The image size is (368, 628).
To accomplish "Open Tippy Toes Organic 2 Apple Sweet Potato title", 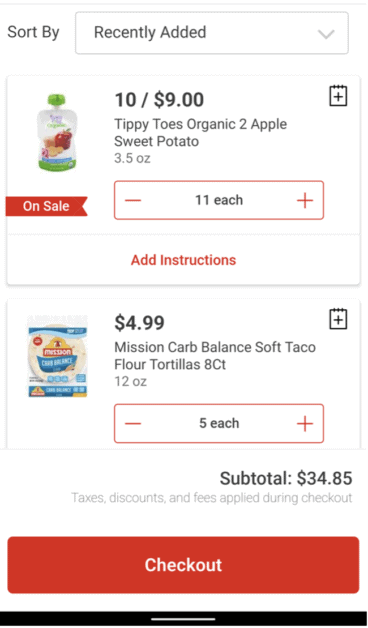I will coord(201,133).
